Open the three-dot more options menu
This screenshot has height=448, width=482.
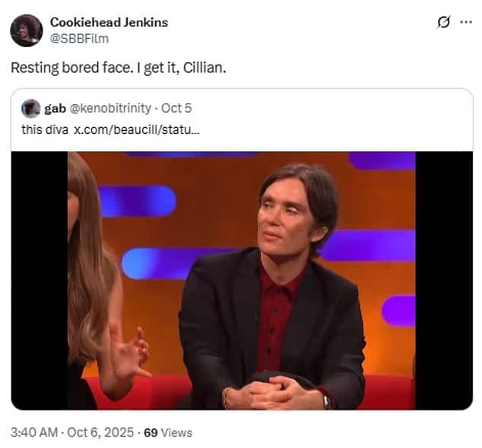coord(466,22)
